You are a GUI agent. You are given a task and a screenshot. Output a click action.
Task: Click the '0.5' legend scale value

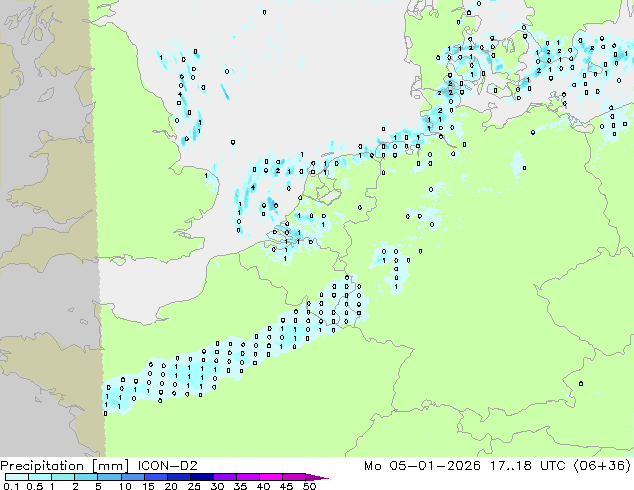coord(35,486)
